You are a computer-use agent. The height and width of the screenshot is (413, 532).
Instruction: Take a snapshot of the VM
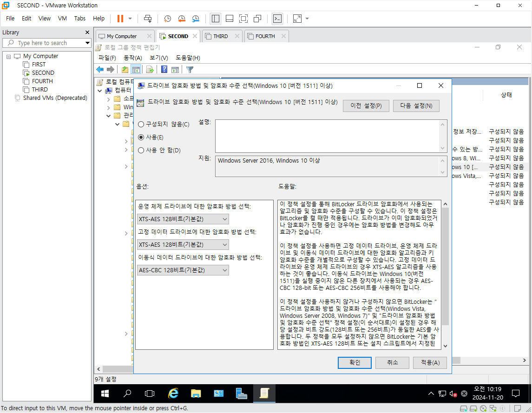168,19
